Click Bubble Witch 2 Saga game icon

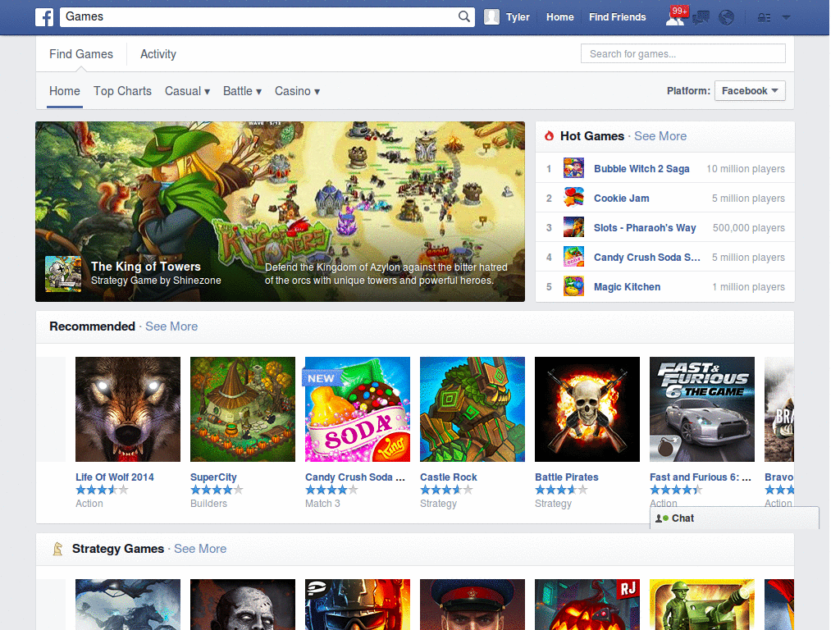pos(573,168)
